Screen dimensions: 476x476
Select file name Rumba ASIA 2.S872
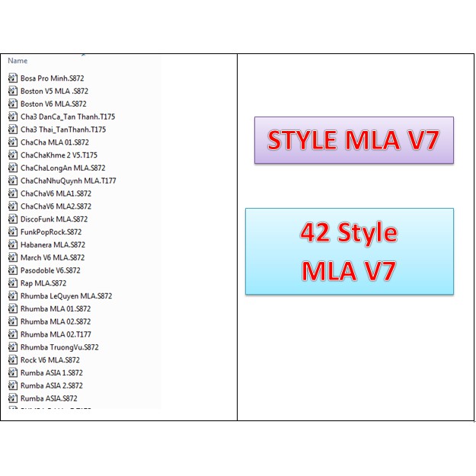pyautogui.click(x=52, y=385)
